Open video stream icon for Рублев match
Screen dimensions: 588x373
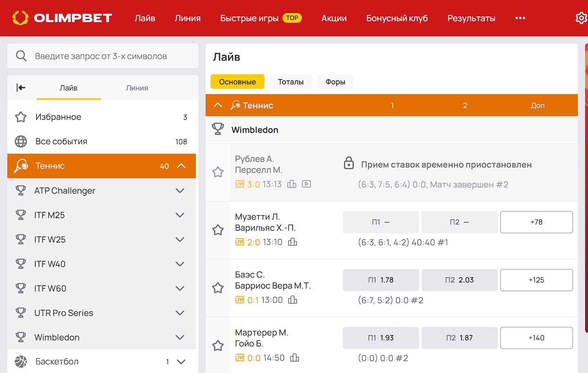click(306, 184)
